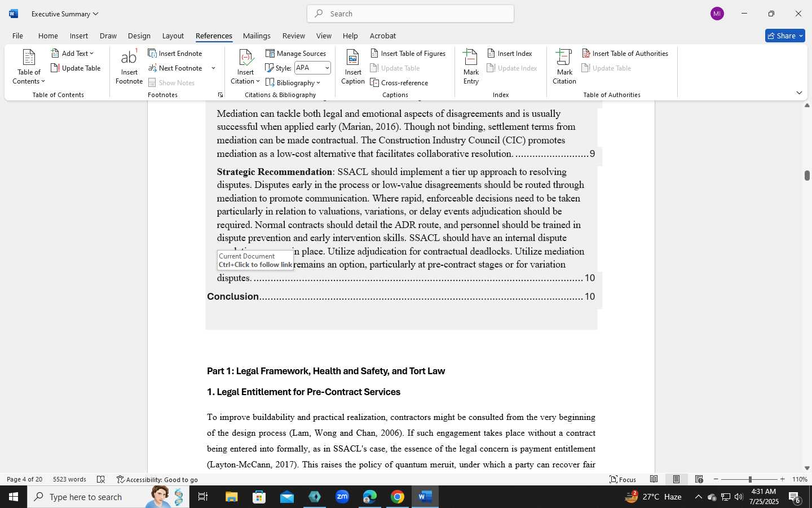Insert a footnote with Insert Footnote

coord(129,67)
